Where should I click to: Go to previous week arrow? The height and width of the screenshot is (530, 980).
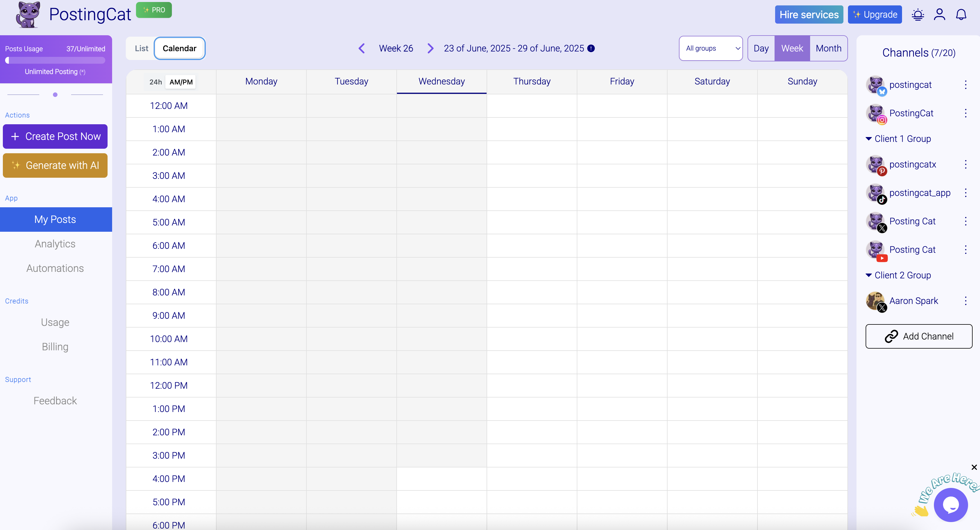coord(362,48)
